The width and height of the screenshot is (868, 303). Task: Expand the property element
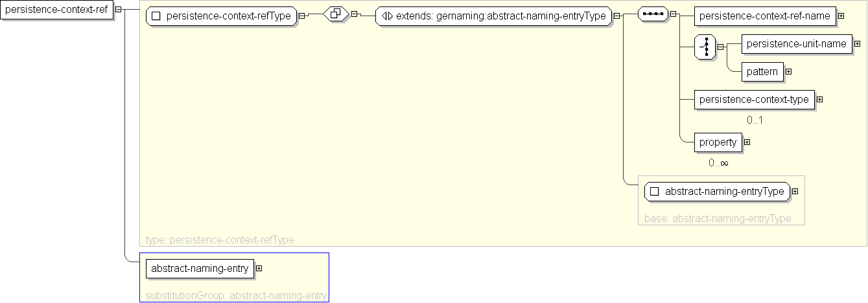coord(747,142)
